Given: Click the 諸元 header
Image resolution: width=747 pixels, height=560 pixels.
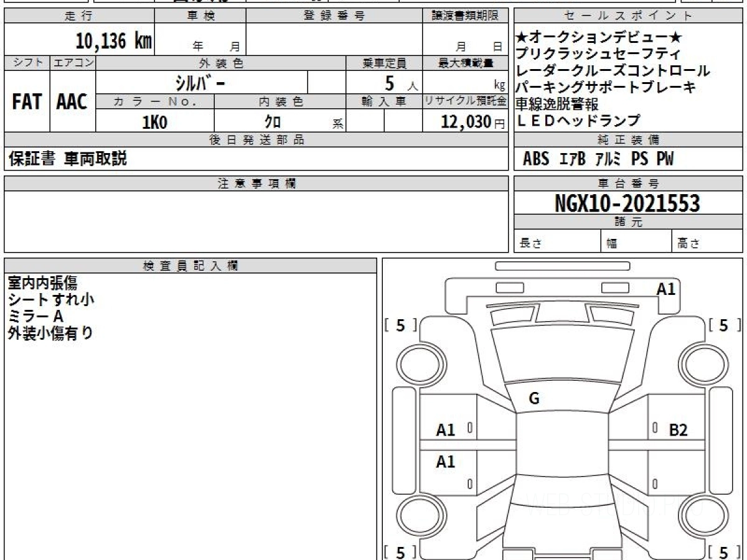Looking at the screenshot, I should point(629,222).
